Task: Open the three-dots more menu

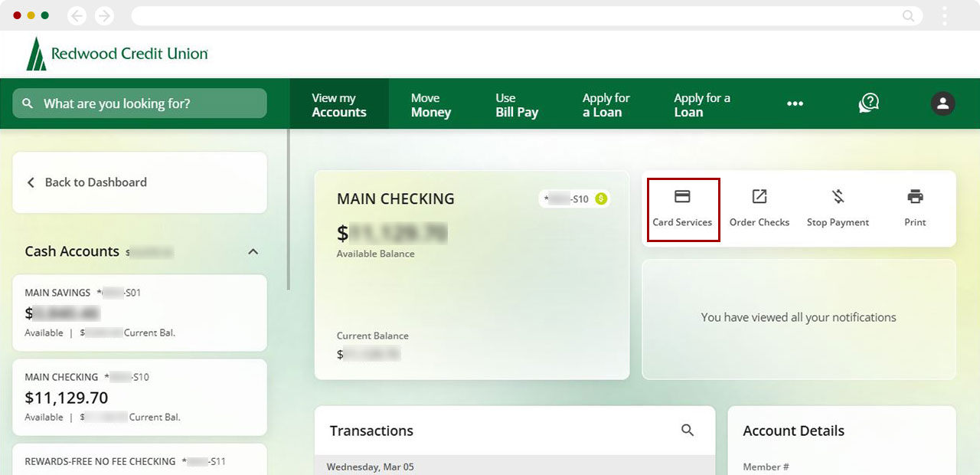Action: click(795, 104)
